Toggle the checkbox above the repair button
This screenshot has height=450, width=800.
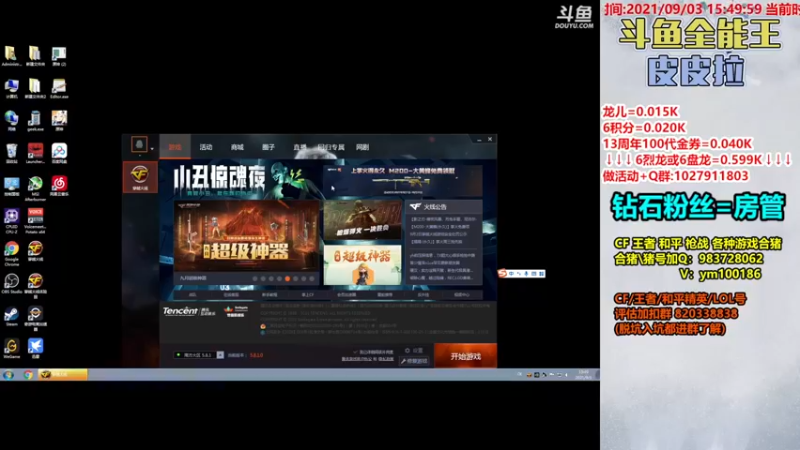356,352
